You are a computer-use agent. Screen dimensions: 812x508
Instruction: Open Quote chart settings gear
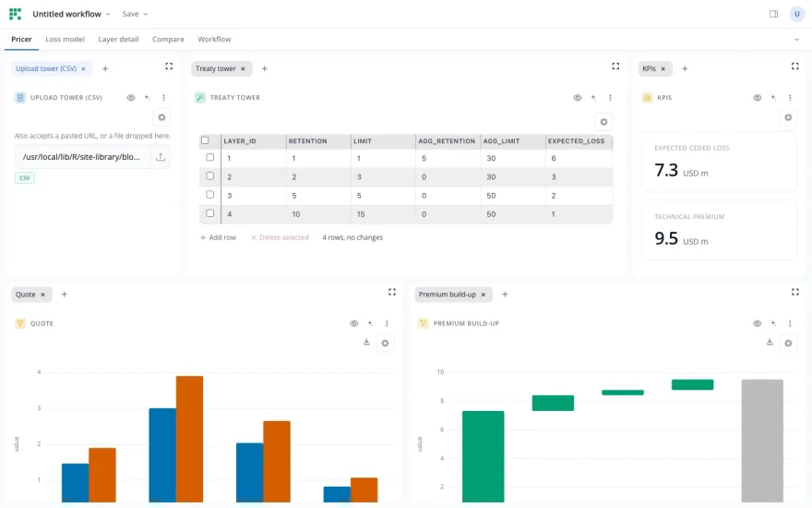click(x=385, y=344)
